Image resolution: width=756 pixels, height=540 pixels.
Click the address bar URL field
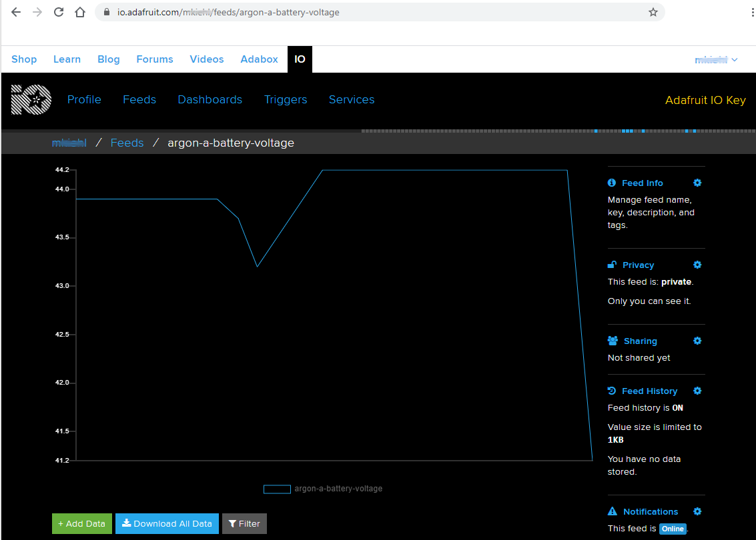coord(380,12)
